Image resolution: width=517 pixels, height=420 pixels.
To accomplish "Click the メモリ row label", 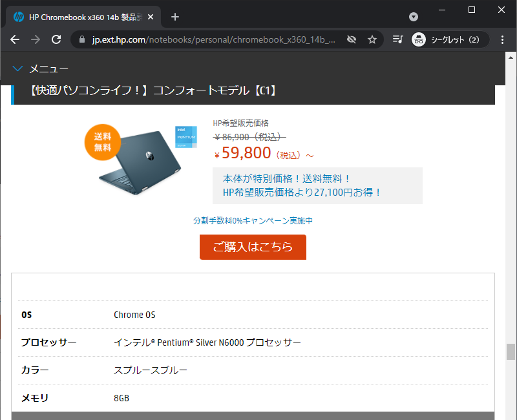I will 35,398.
